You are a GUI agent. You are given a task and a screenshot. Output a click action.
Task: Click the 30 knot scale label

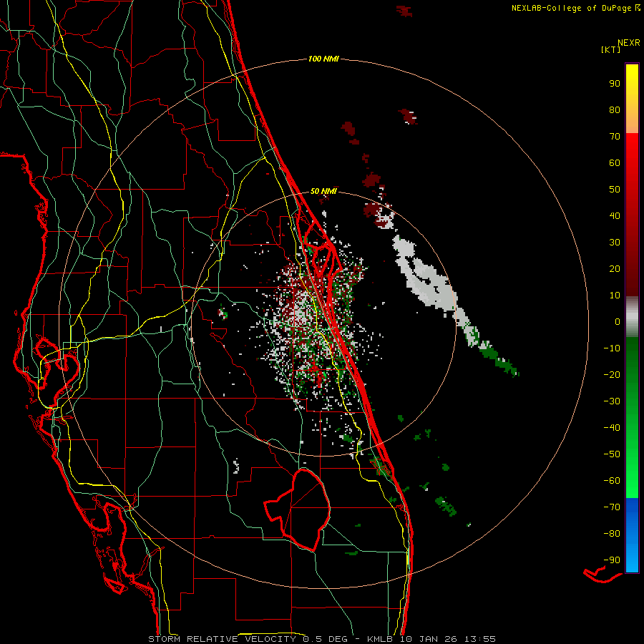[615, 243]
